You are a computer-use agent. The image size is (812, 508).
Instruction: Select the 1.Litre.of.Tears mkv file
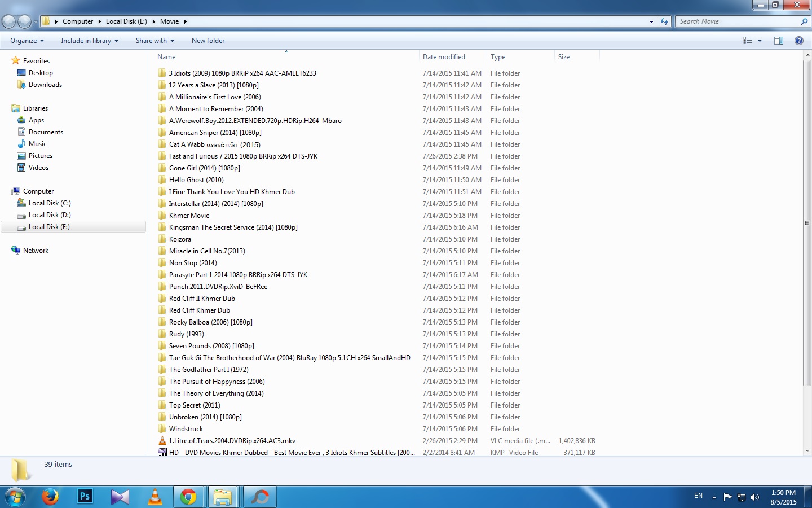(x=232, y=441)
